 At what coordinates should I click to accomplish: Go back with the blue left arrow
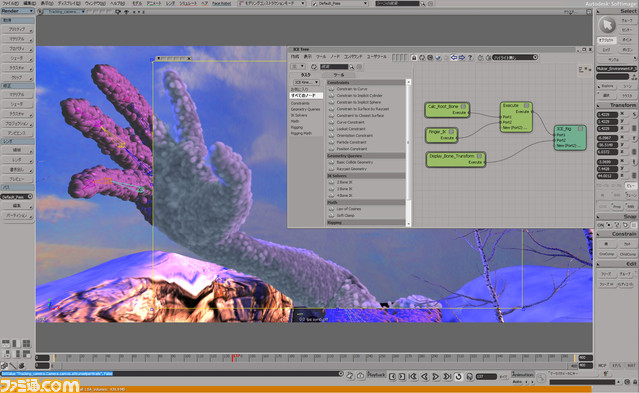(x=454, y=58)
